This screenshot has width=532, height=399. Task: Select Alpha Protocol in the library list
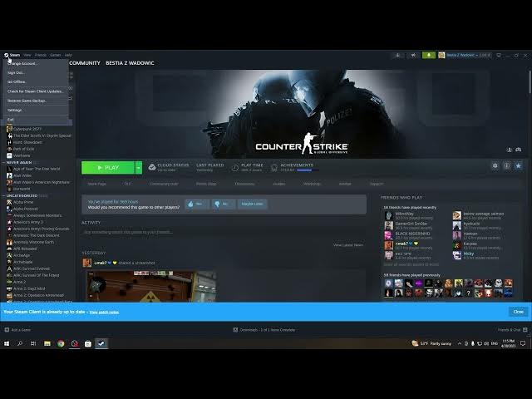pos(26,209)
